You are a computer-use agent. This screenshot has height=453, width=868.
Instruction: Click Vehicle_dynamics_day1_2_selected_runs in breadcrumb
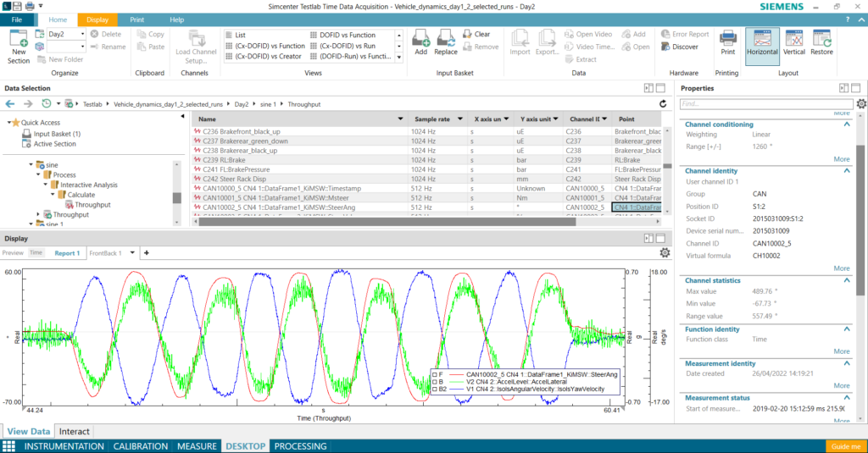tap(168, 104)
